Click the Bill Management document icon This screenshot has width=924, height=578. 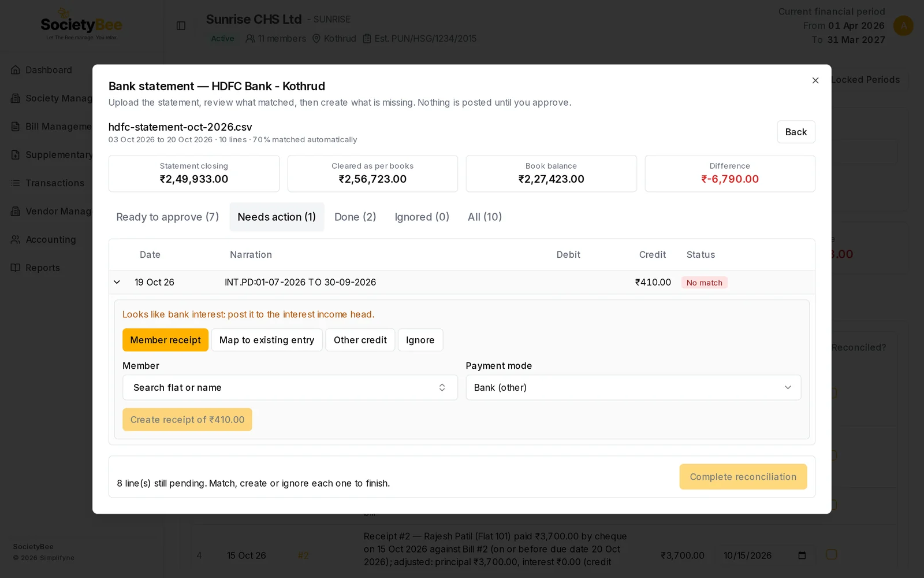coord(16,127)
